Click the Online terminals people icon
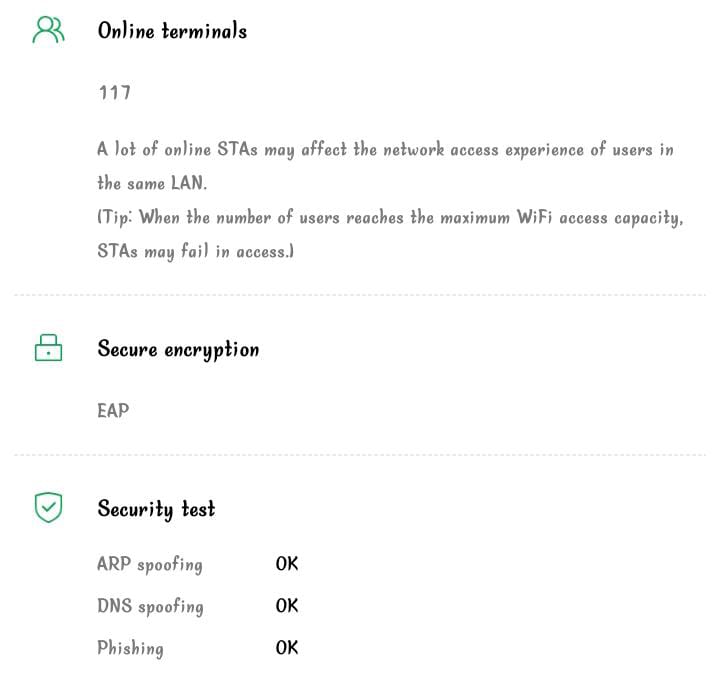The image size is (720, 692). pyautogui.click(x=48, y=31)
